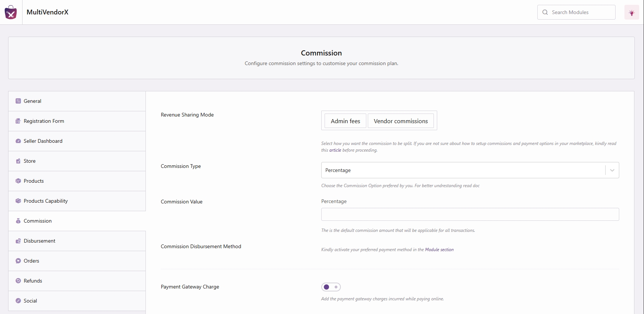Select Vendor commissions revenue sharing mode
This screenshot has height=314, width=644.
[x=401, y=121]
